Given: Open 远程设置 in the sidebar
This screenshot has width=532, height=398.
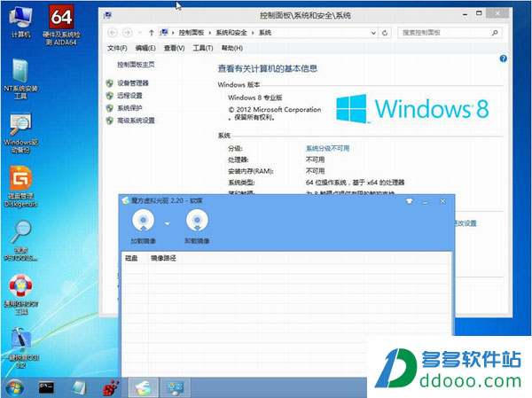Looking at the screenshot, I should click(129, 96).
